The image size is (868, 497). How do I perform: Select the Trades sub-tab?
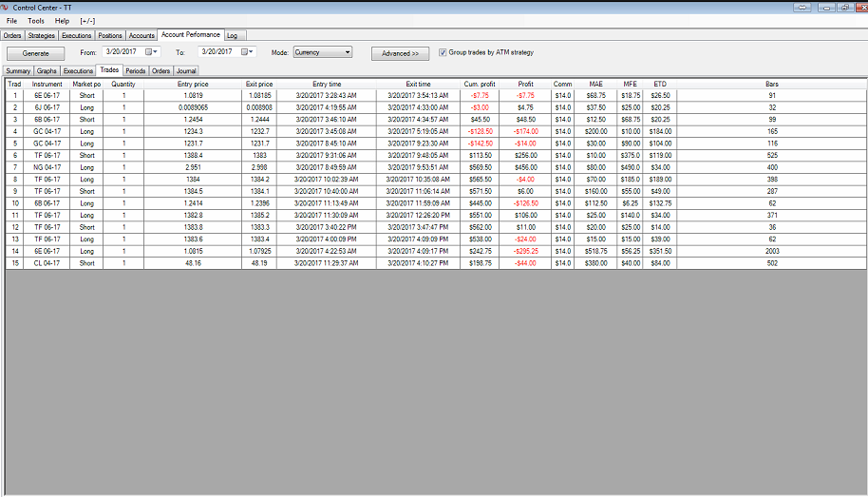pyautogui.click(x=109, y=69)
